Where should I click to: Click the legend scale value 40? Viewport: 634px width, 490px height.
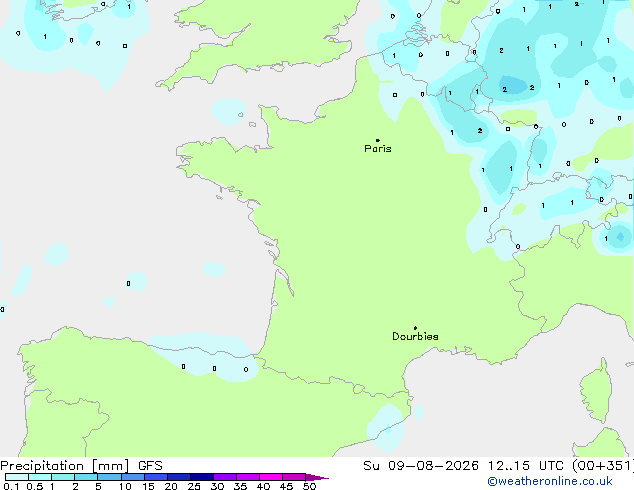pyautogui.click(x=263, y=486)
